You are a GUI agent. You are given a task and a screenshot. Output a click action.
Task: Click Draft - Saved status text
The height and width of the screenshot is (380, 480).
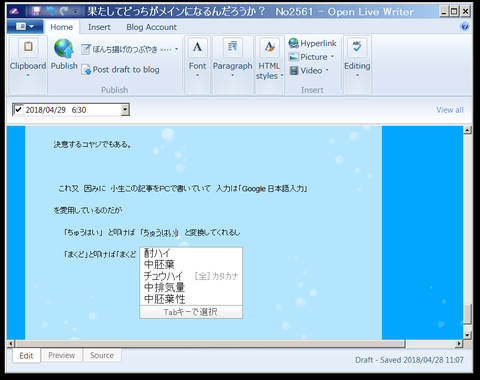pyautogui.click(x=409, y=360)
